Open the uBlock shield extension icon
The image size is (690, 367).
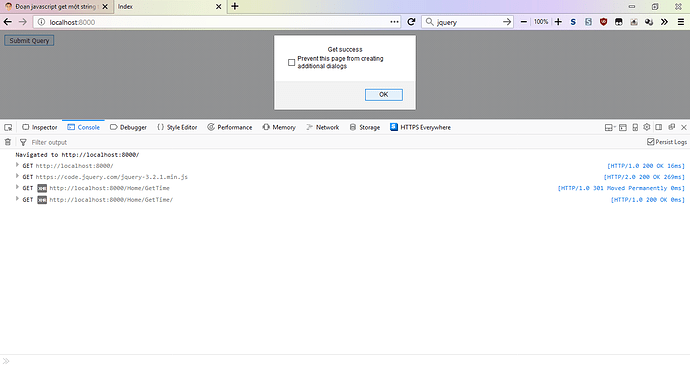pos(603,22)
